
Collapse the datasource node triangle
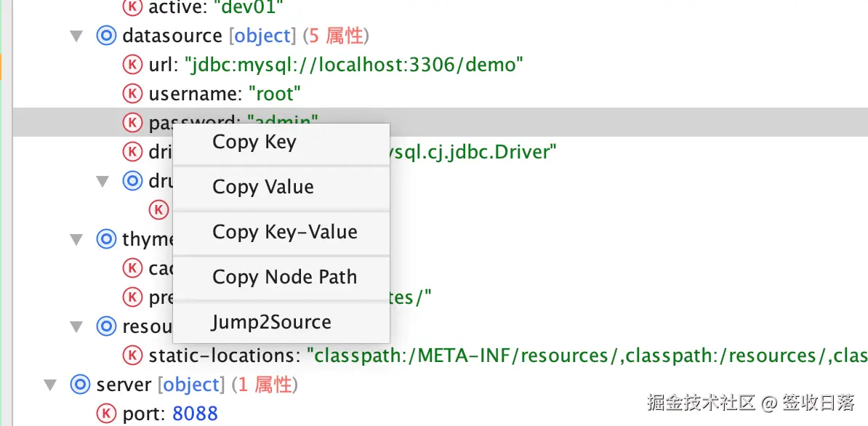[x=76, y=35]
